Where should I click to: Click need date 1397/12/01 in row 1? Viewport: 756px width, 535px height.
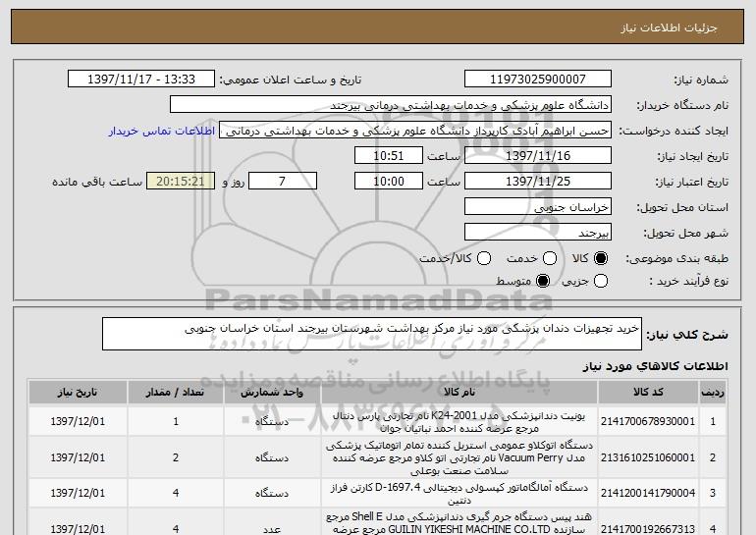click(x=78, y=421)
